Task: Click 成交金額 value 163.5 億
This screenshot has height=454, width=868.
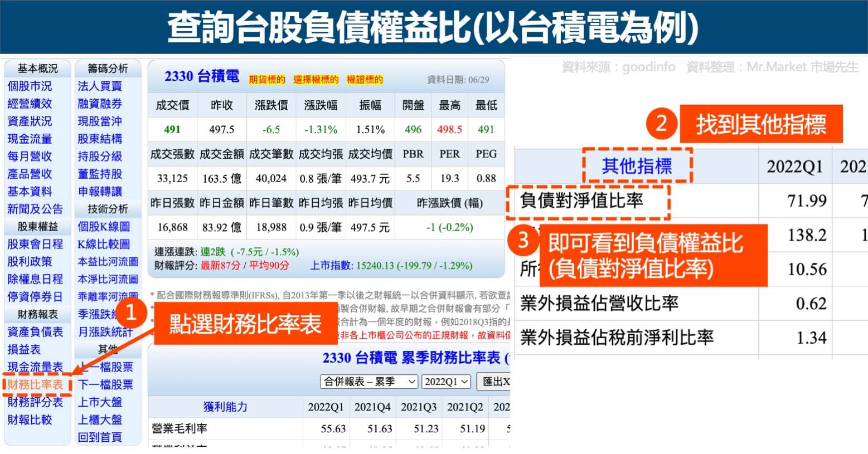Action: [222, 178]
